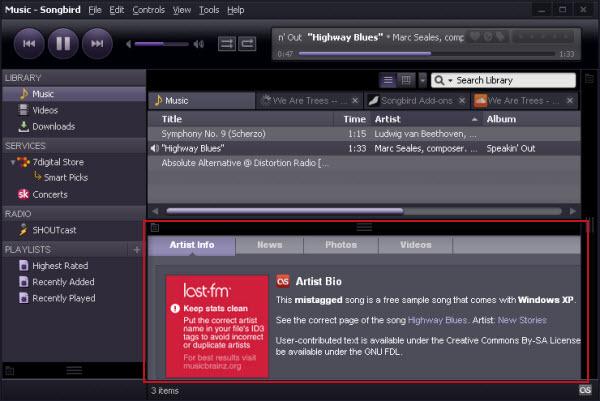Close the SoundCloud We Are Trees tab
600x401 pixels.
(570, 100)
